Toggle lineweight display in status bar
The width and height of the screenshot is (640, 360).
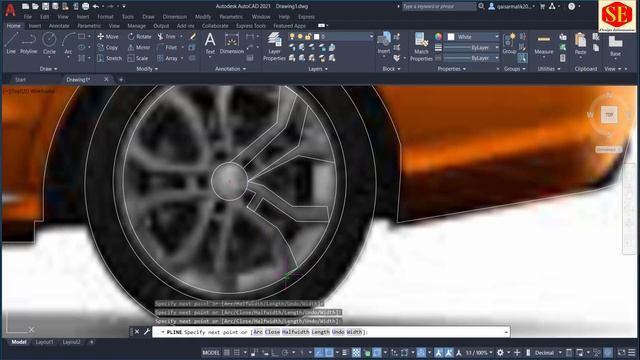(345, 352)
